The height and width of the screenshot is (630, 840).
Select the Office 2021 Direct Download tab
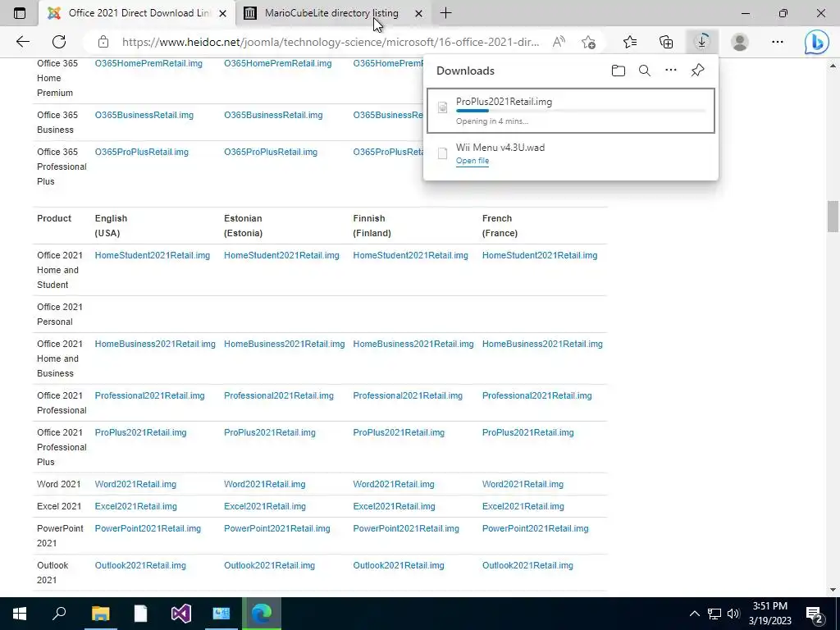[137, 13]
